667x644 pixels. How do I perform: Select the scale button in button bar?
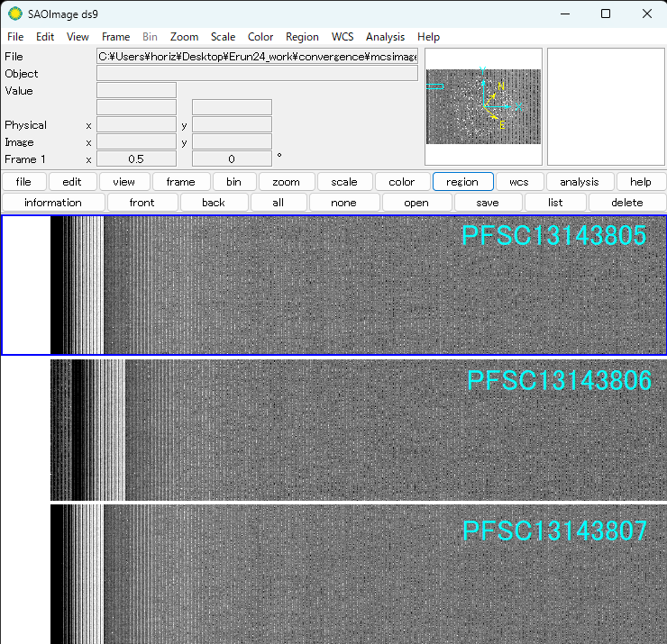(343, 182)
